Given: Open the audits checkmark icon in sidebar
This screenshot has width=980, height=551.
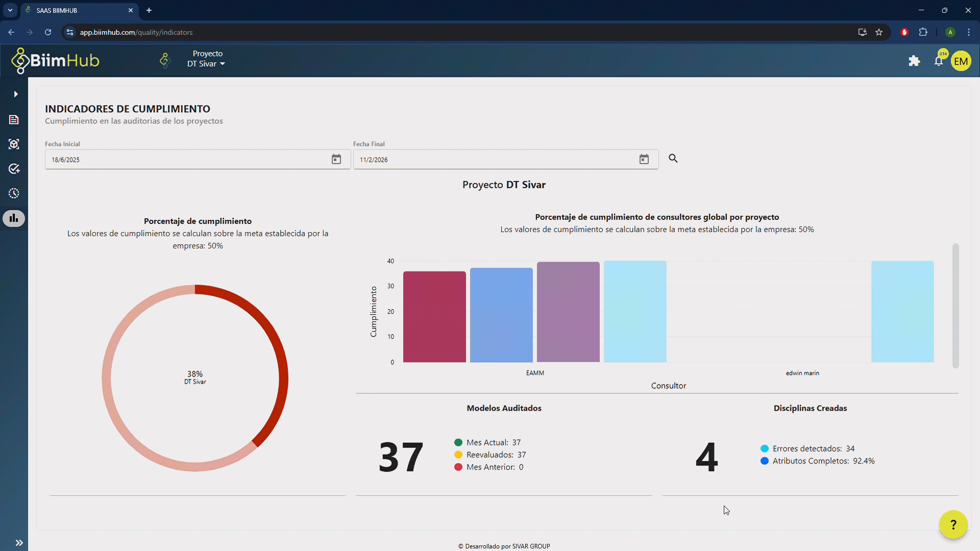Looking at the screenshot, I should coord(14,169).
